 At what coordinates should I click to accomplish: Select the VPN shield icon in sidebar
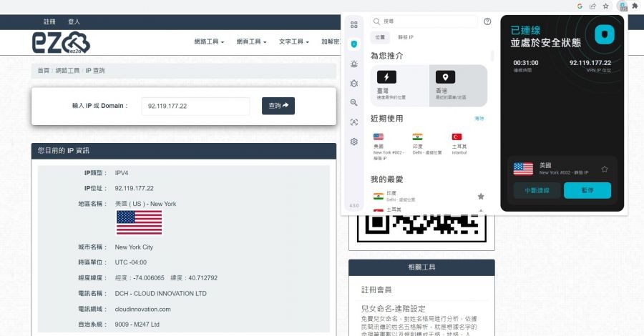coord(353,44)
